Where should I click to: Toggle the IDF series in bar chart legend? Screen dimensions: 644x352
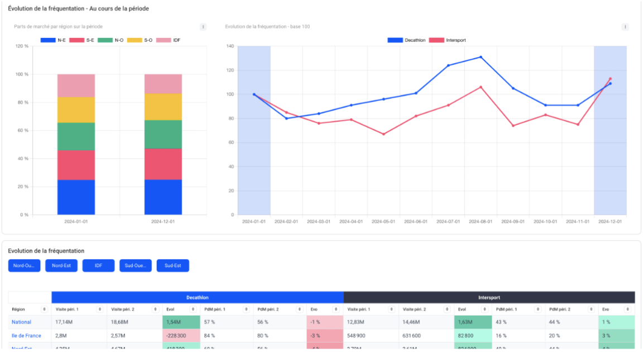point(169,40)
